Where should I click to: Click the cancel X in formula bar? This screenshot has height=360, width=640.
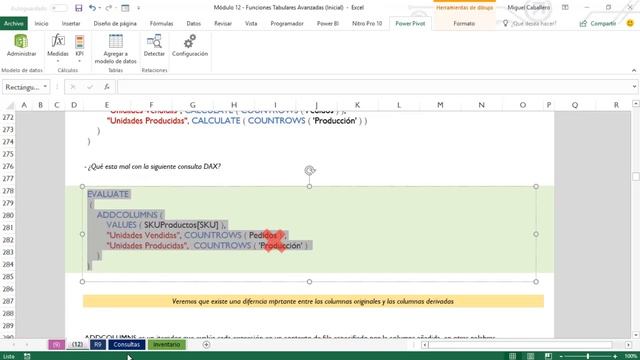click(73, 87)
